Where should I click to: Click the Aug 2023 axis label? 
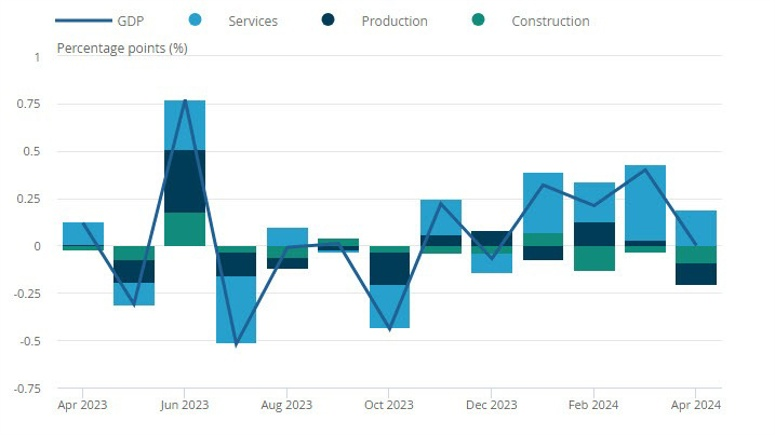287,405
